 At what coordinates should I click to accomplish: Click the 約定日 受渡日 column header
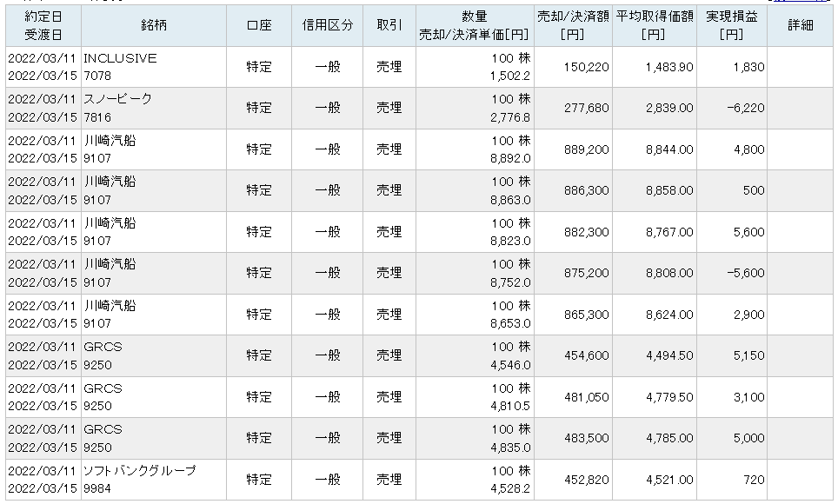[x=43, y=26]
